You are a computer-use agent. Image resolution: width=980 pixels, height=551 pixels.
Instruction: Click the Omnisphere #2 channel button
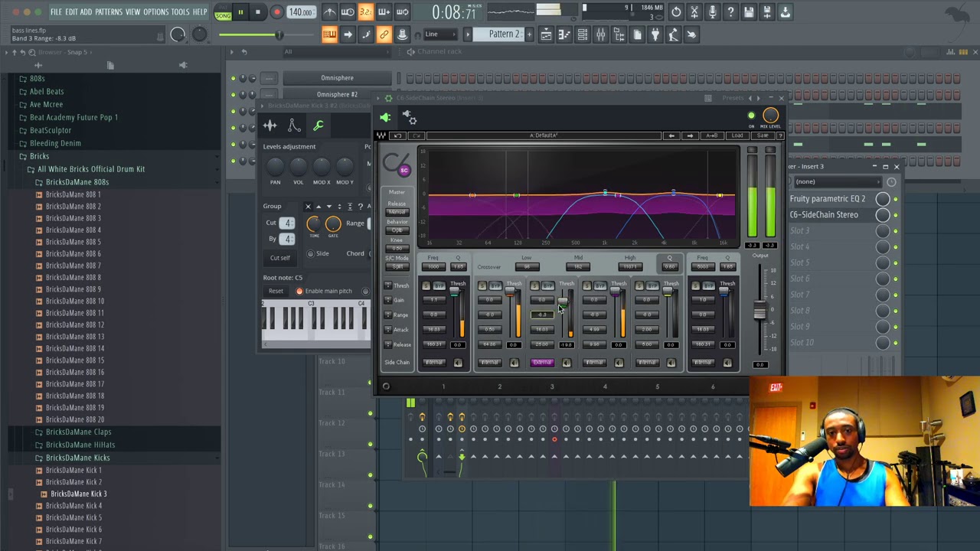337,94
